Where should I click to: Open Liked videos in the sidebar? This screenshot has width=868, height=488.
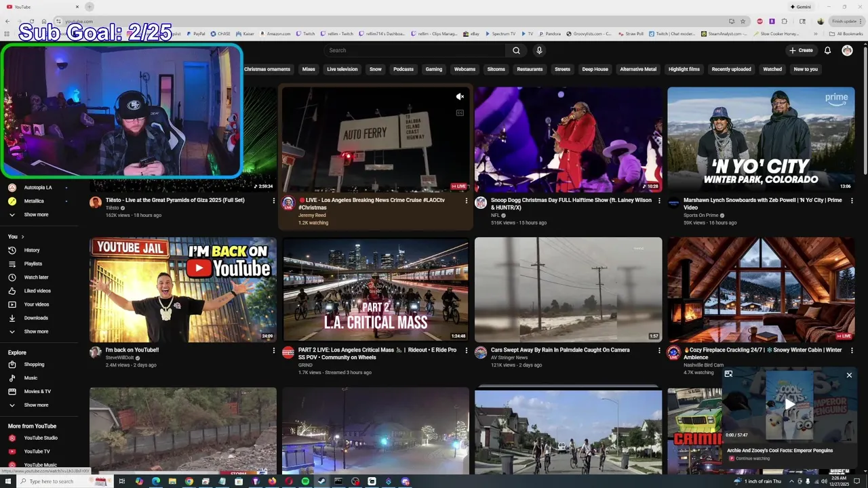pos(39,291)
